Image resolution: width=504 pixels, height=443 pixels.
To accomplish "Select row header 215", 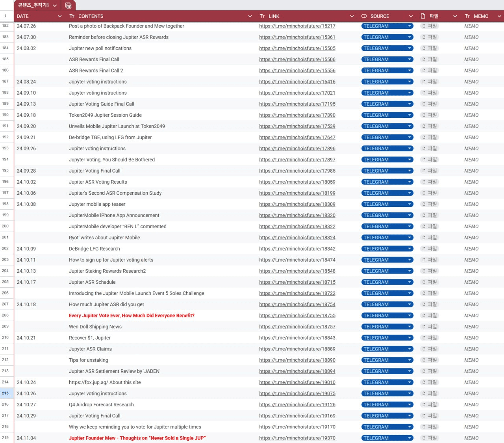I will pyautogui.click(x=6, y=393).
